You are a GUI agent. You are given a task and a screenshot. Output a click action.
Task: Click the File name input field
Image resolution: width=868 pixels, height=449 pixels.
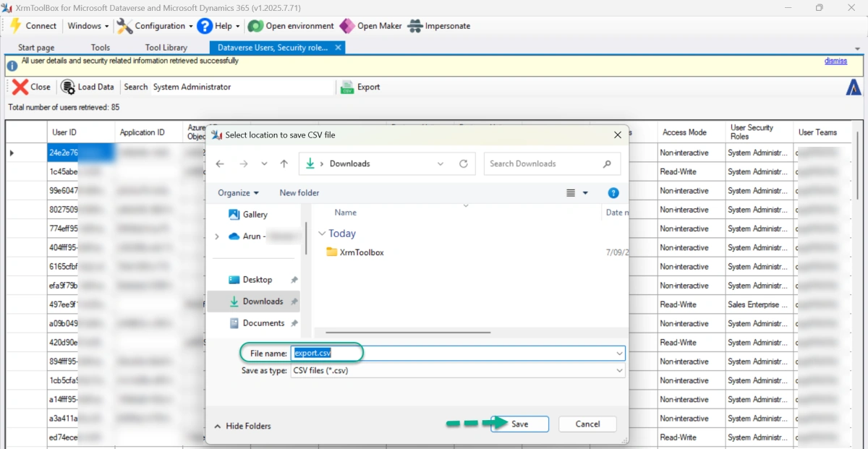458,353
